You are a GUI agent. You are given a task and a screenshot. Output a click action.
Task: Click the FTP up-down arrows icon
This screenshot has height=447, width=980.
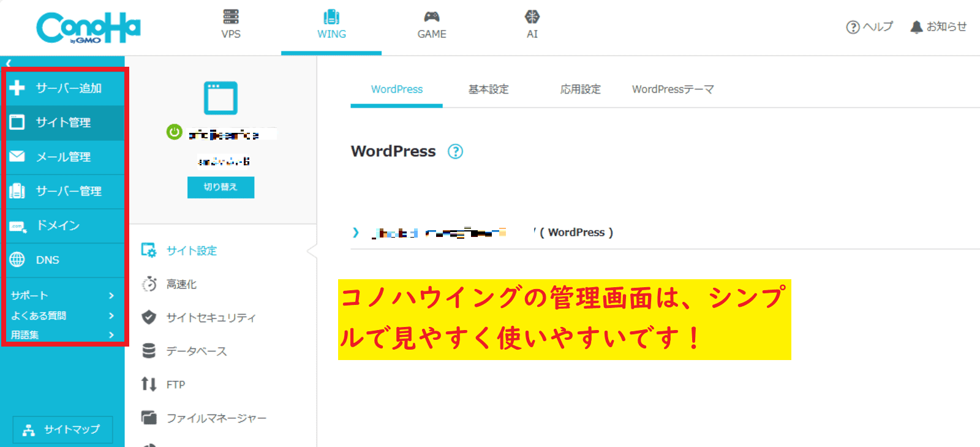point(149,384)
